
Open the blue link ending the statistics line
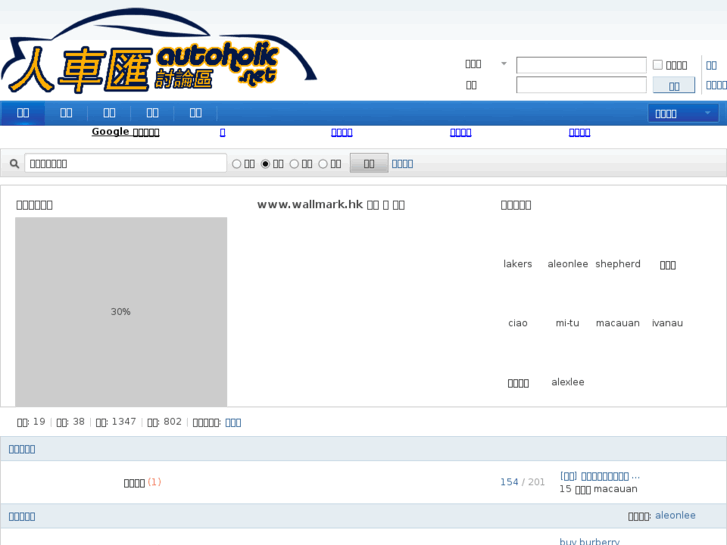click(x=233, y=423)
